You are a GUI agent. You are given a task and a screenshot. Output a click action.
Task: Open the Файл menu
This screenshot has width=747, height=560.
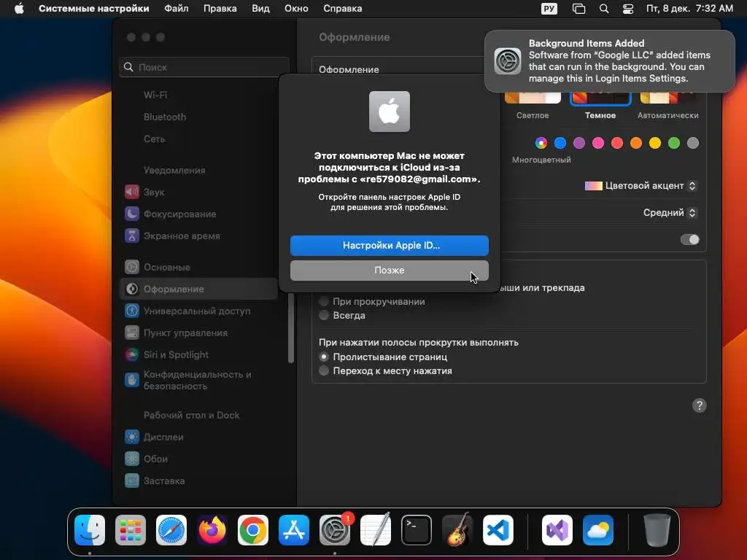coord(177,9)
